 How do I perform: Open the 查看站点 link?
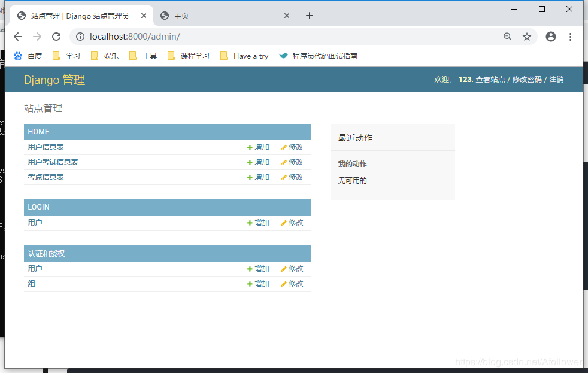point(490,80)
